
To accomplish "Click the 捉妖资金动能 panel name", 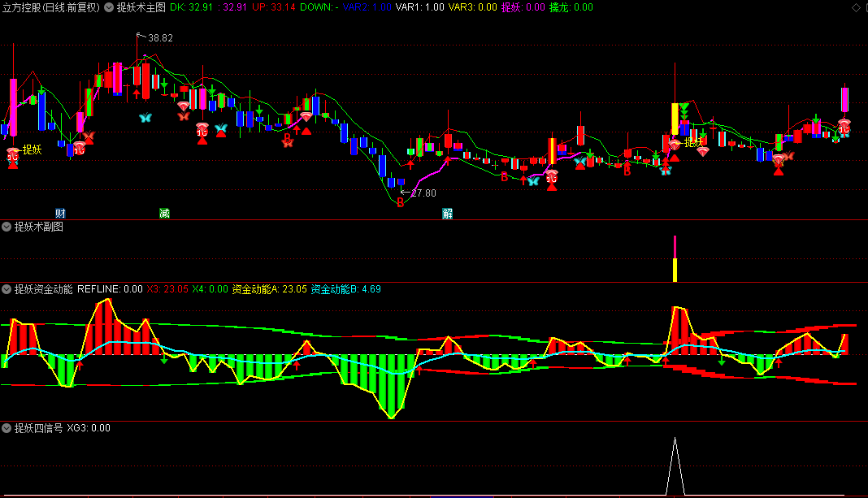I will (x=43, y=289).
